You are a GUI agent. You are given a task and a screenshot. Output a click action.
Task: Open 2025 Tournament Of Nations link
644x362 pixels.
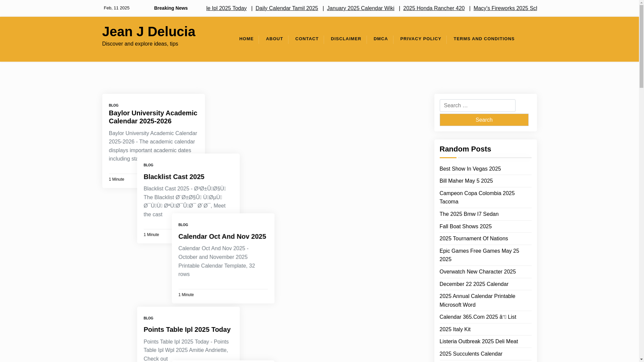pyautogui.click(x=474, y=239)
